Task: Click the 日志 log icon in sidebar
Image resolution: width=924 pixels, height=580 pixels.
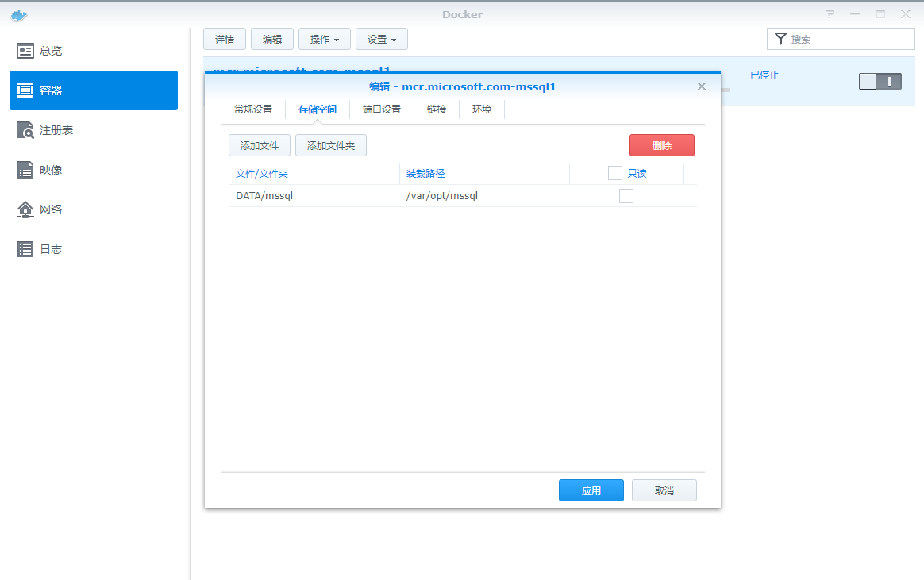Action: (x=25, y=249)
